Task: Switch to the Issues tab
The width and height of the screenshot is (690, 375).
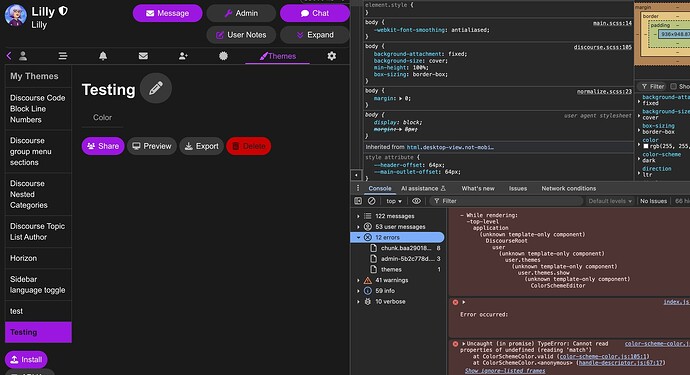Action: coord(518,188)
